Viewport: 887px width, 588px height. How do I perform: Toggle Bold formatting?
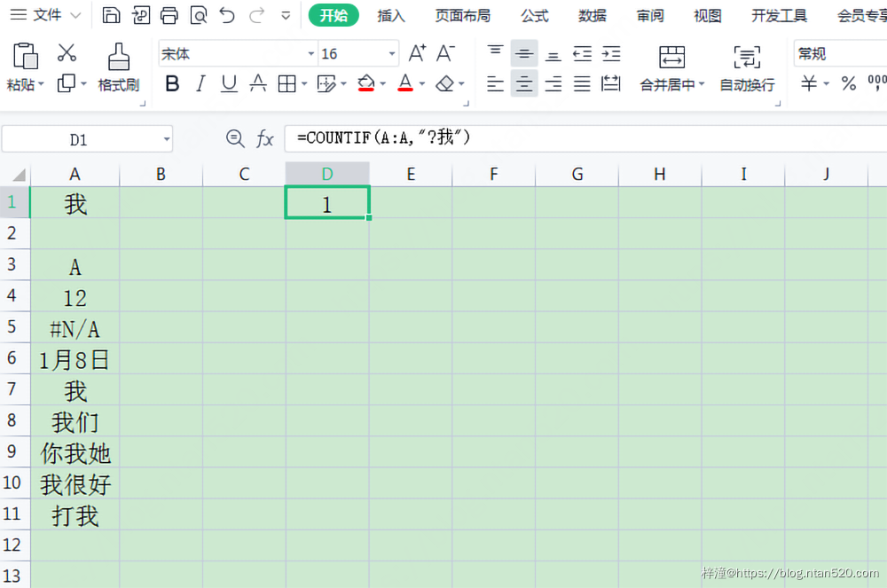[172, 83]
